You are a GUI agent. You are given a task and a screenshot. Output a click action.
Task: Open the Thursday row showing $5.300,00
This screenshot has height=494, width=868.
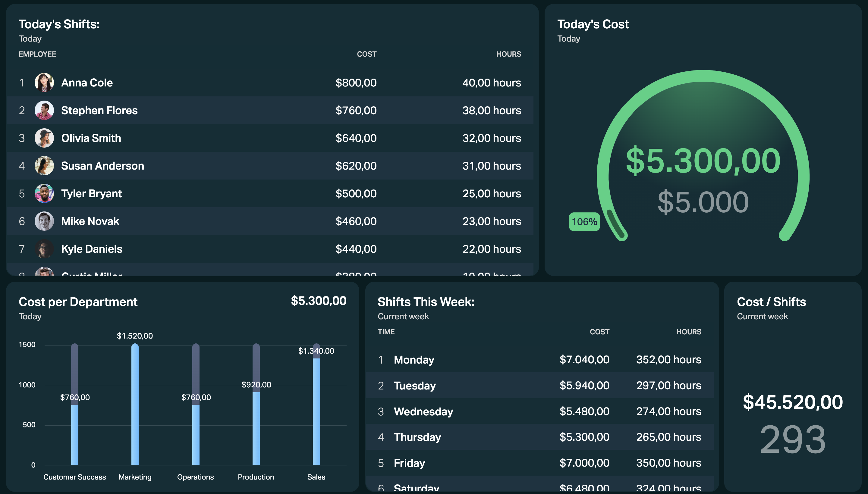pos(539,437)
